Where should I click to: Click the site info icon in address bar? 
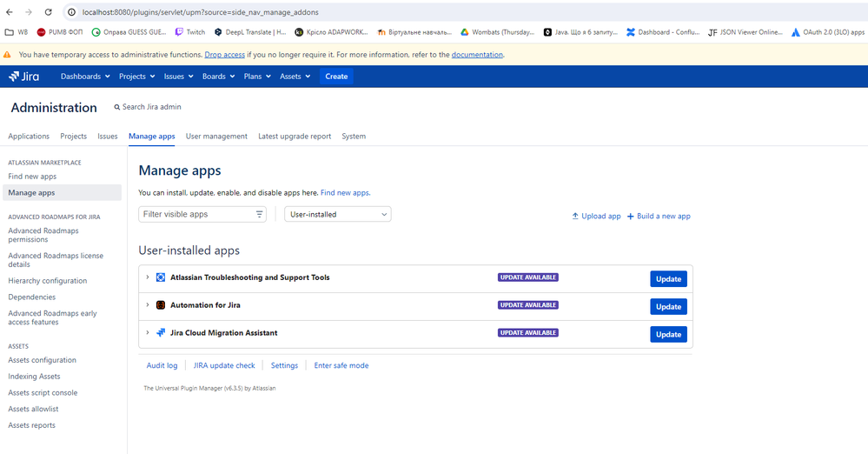72,12
